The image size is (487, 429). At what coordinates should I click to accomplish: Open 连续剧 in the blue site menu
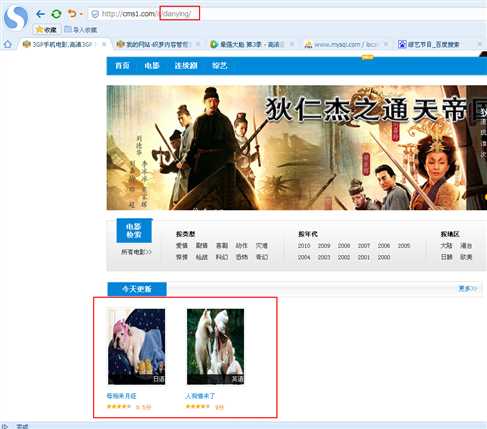point(186,66)
